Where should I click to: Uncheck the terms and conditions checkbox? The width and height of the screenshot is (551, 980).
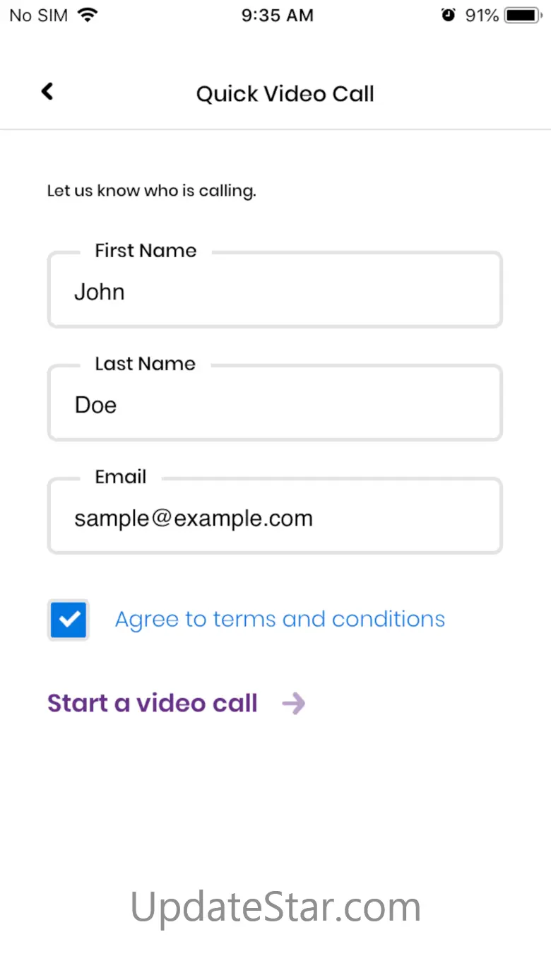(x=69, y=620)
